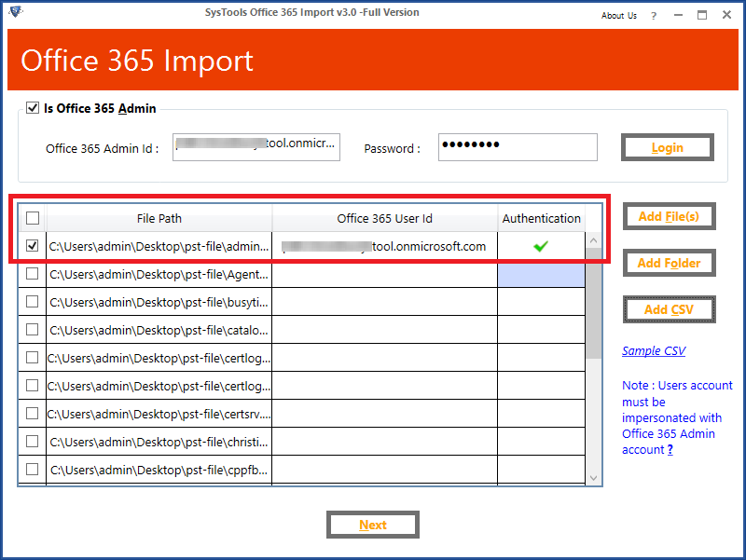Check the cppfb pst-file row checkbox
This screenshot has height=560, width=746.
click(x=33, y=470)
